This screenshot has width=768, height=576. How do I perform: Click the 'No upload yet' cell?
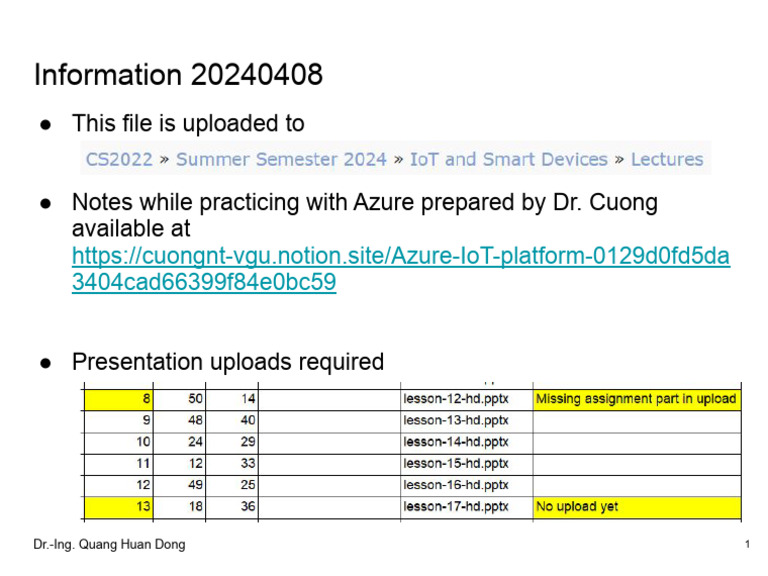(x=637, y=507)
